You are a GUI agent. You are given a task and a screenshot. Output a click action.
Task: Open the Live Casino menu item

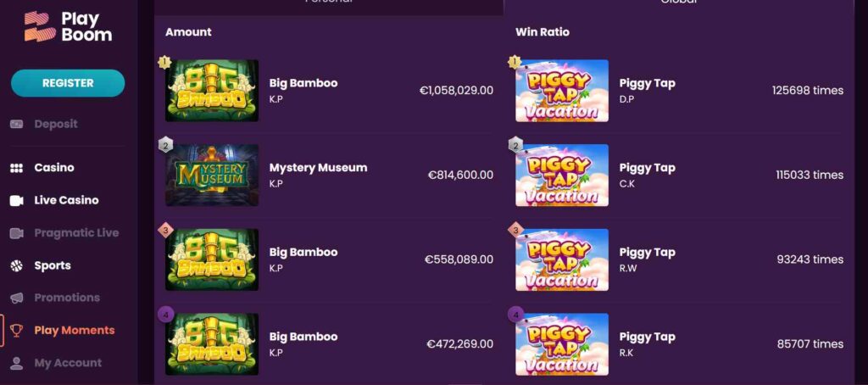click(66, 201)
